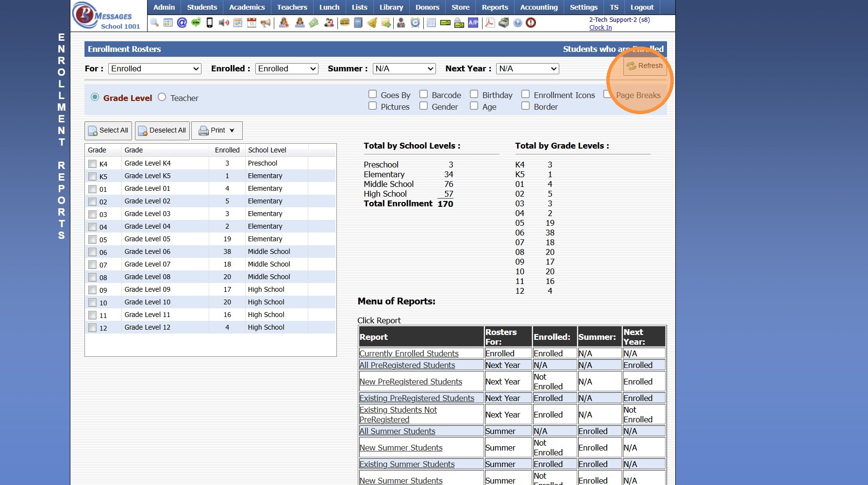Open the email @ icon
868x485 pixels.
tap(182, 22)
